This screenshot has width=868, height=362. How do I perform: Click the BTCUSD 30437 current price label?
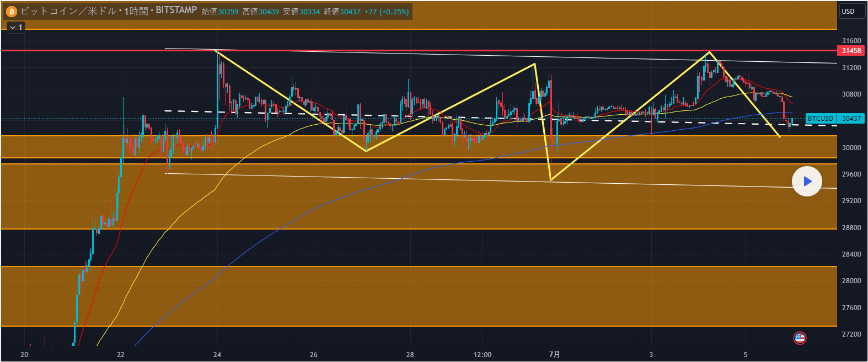[834, 119]
